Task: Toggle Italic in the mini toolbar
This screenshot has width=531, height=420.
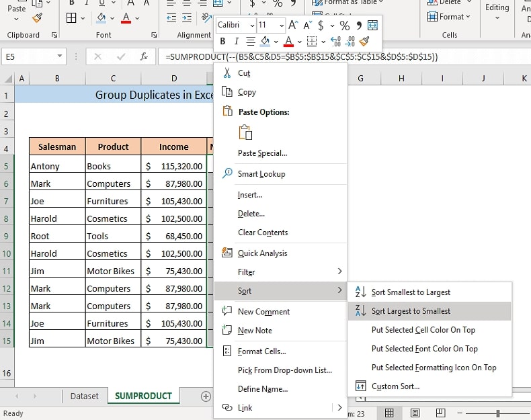Action: [237, 41]
